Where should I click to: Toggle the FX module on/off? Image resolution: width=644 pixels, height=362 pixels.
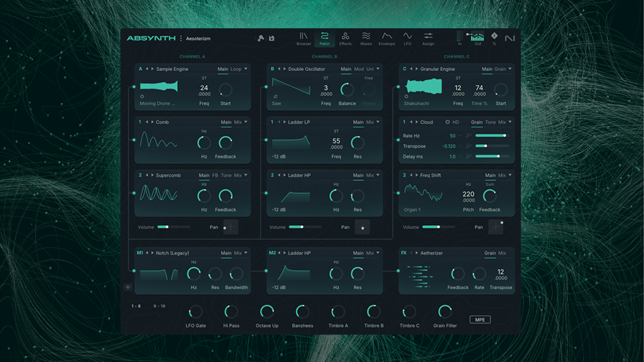(404, 253)
